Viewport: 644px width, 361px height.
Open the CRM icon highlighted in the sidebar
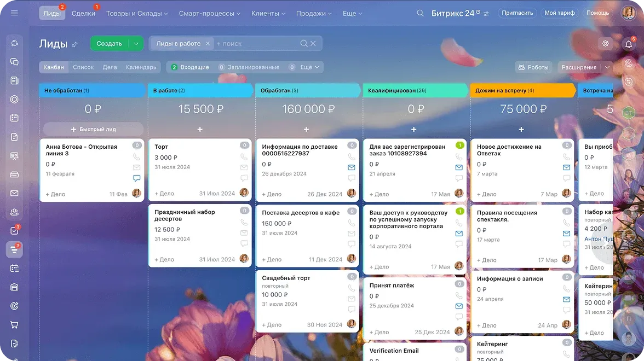pos(13,249)
